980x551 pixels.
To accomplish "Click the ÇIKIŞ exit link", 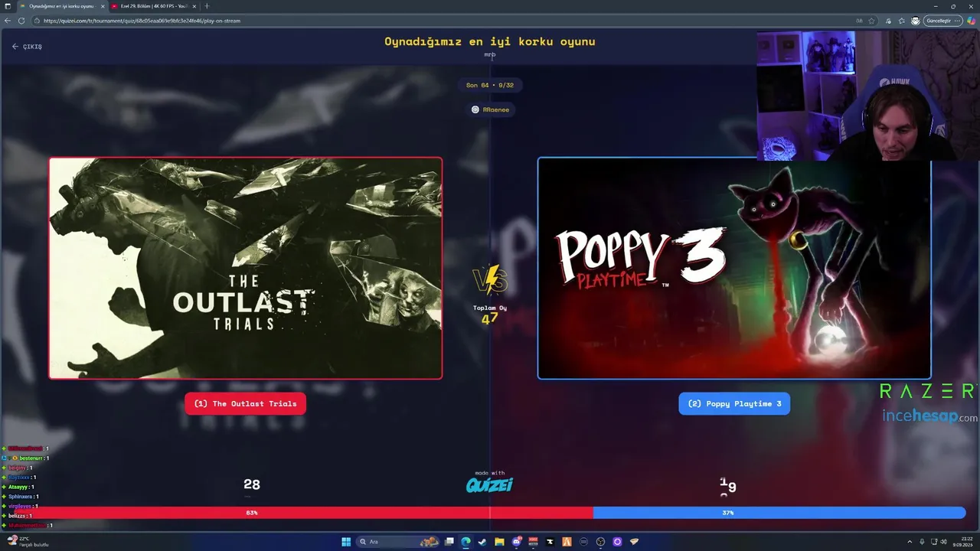I will 27,47.
